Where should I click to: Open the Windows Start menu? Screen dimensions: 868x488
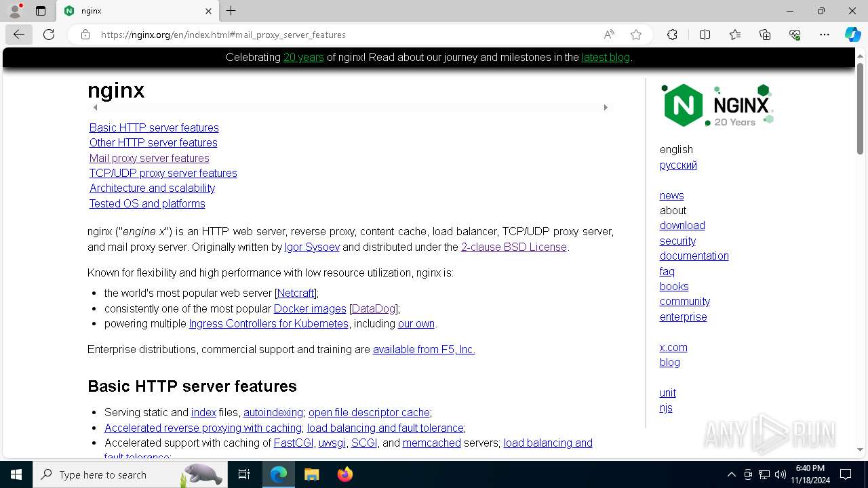(16, 474)
